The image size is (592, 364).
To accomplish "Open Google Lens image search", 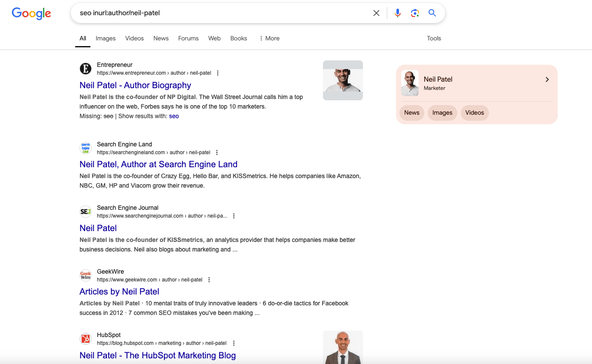I will [415, 13].
